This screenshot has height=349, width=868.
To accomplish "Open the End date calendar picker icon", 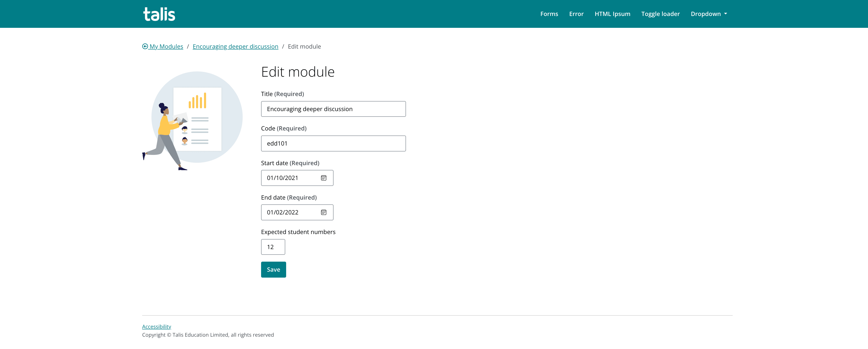I will coord(324,212).
